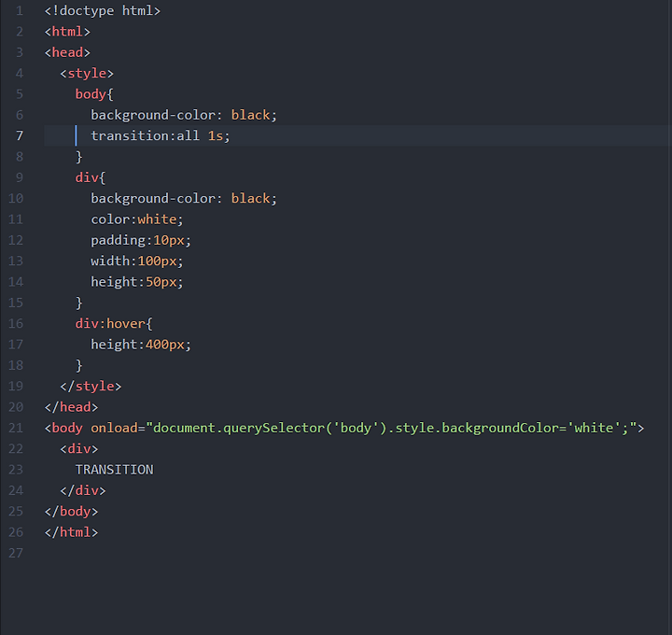This screenshot has width=672, height=635.
Task: Click the opening '<head>' tag
Action: 67,52
